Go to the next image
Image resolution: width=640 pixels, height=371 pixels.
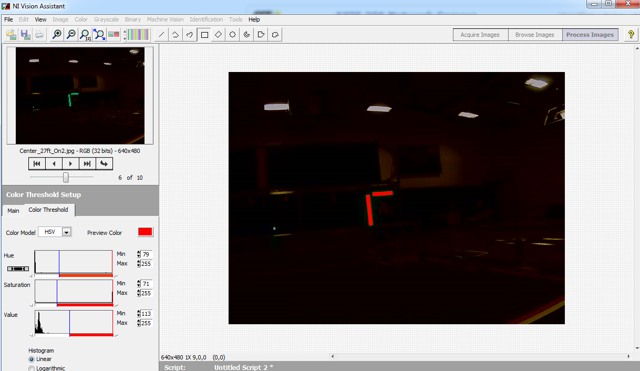[x=70, y=164]
